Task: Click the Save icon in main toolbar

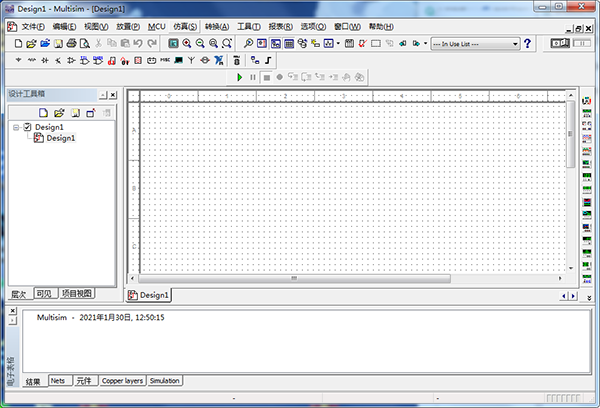Action: [58, 44]
